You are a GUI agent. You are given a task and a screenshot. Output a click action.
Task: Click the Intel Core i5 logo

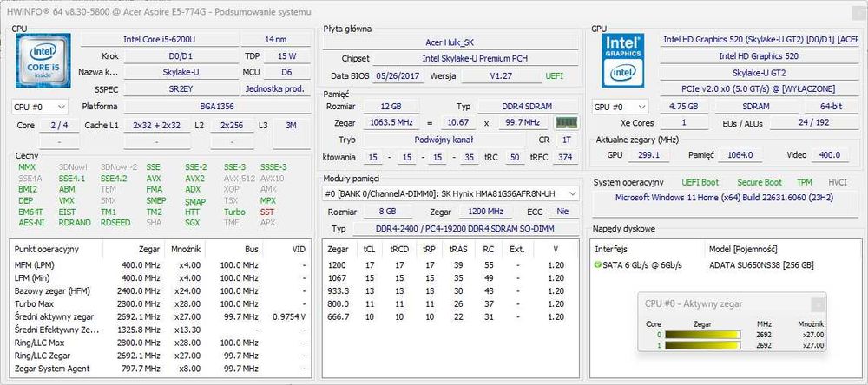click(43, 61)
